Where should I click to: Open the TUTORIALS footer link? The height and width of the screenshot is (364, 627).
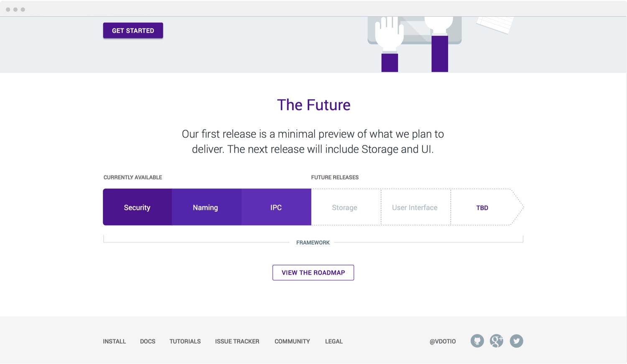coord(185,341)
